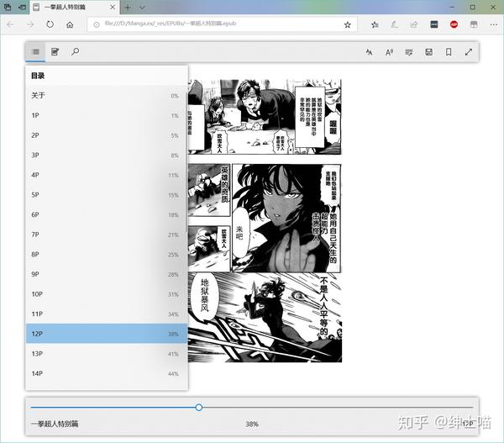The image size is (504, 443).
Task: Click the read aloud icon
Action: pos(389,52)
